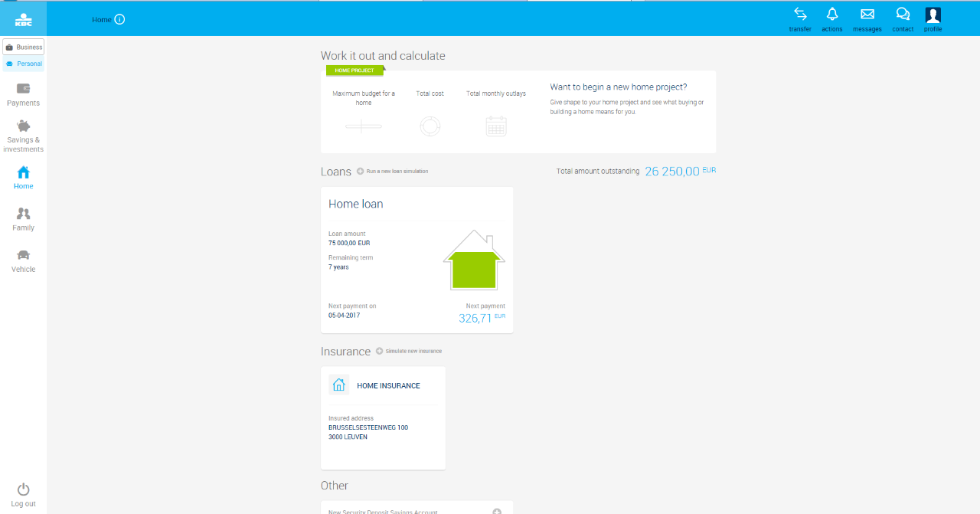
Task: Open the Home loan card
Action: 416,260
